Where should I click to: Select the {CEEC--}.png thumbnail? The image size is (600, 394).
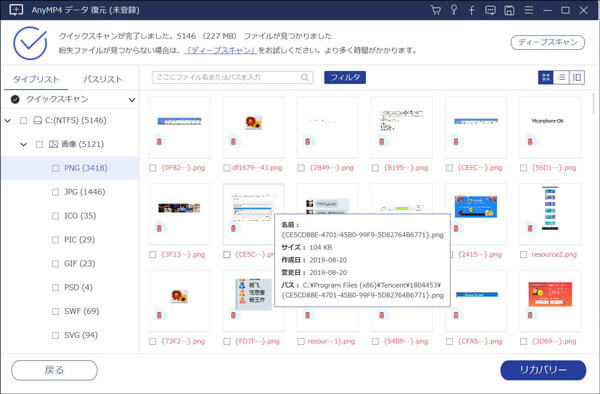476,127
